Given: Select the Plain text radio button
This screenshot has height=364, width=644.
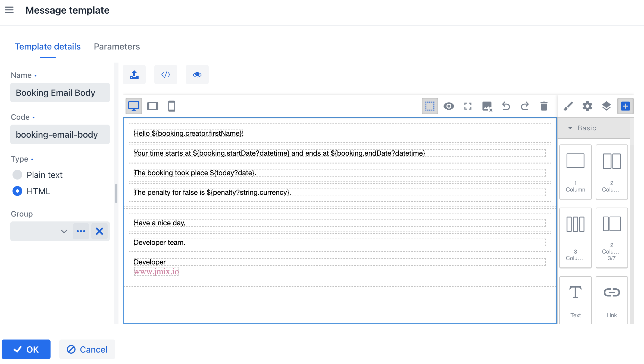Looking at the screenshot, I should point(17,175).
